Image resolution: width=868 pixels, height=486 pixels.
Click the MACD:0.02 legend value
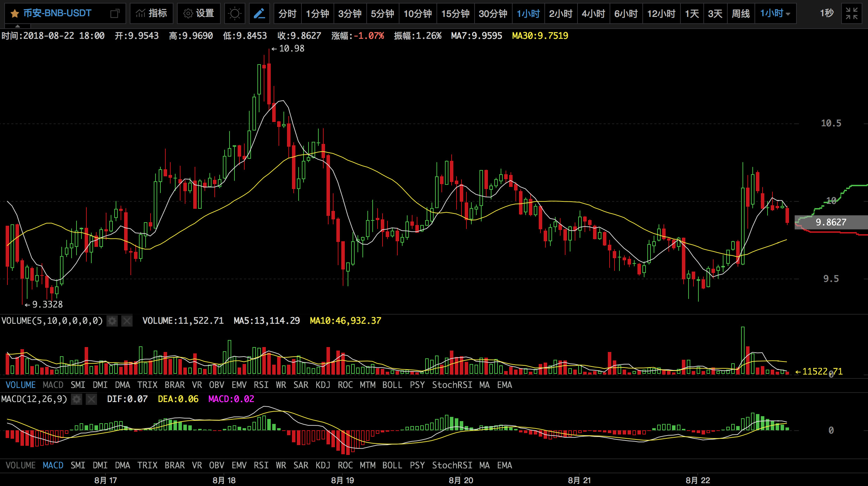231,399
